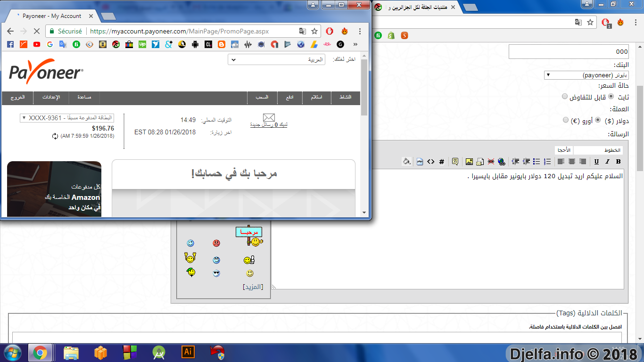
Task: Click the Facebook bookmark in the Payoneer window
Action: coord(11,44)
